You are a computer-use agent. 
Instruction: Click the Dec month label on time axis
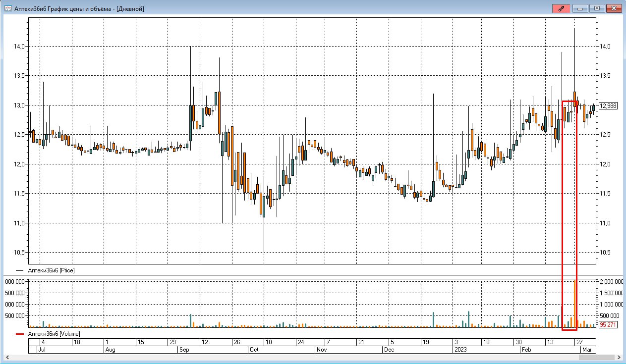(390, 349)
